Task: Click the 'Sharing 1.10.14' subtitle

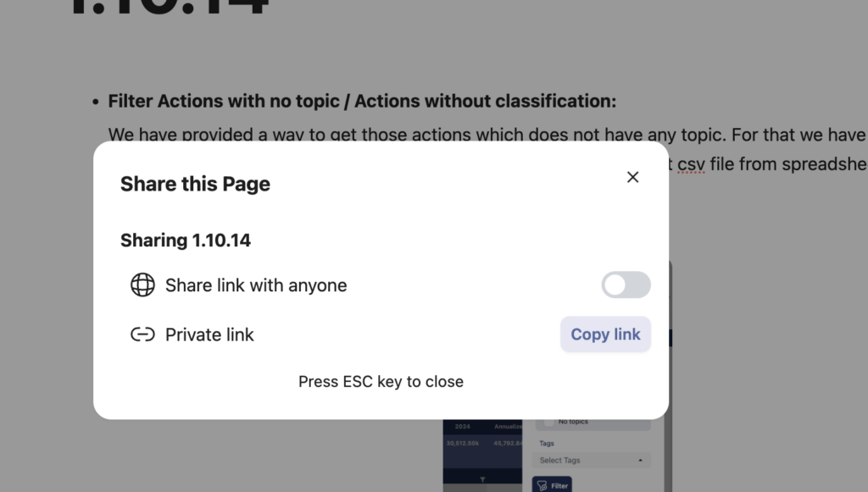Action: (x=186, y=240)
